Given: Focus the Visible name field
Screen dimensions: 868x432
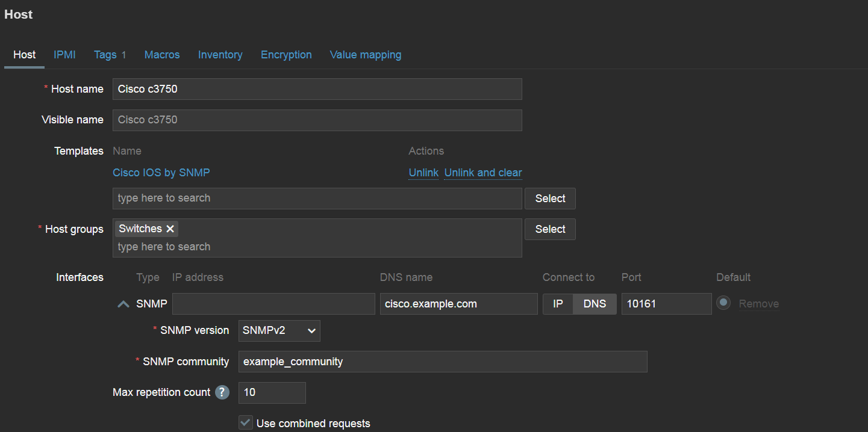Looking at the screenshot, I should 317,120.
